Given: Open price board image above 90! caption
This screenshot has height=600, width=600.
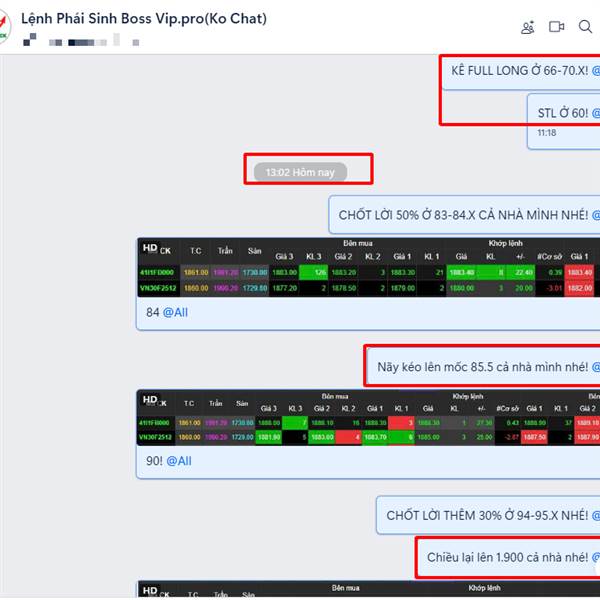Looking at the screenshot, I should click(368, 418).
